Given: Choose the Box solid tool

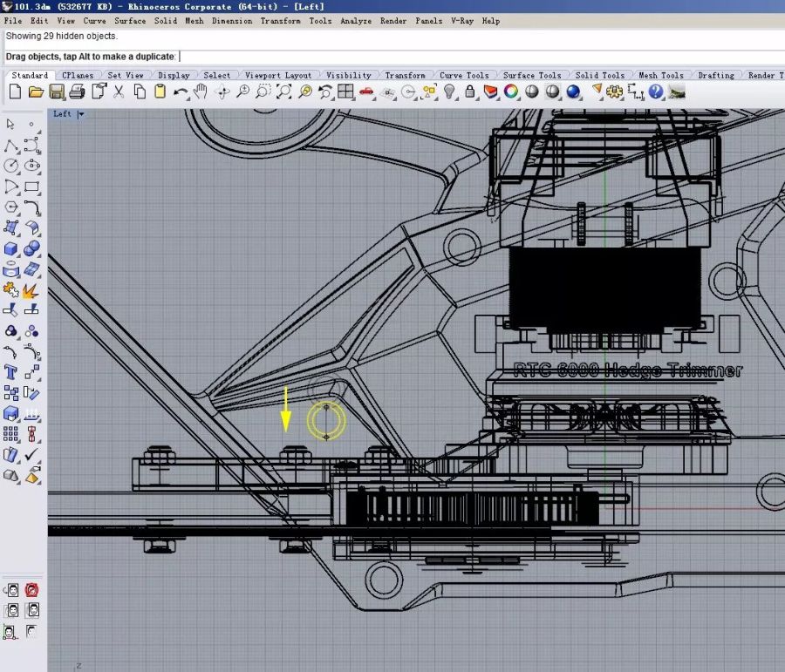Looking at the screenshot, I should tap(11, 248).
